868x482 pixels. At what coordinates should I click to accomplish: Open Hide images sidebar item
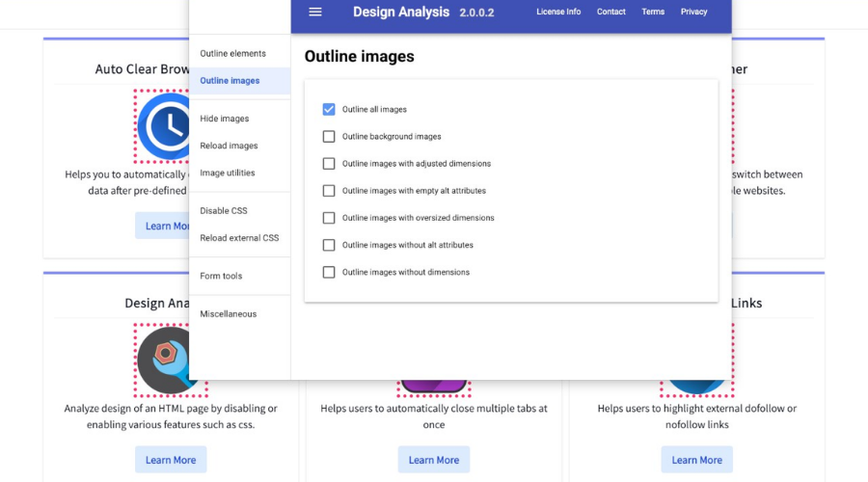point(240,119)
